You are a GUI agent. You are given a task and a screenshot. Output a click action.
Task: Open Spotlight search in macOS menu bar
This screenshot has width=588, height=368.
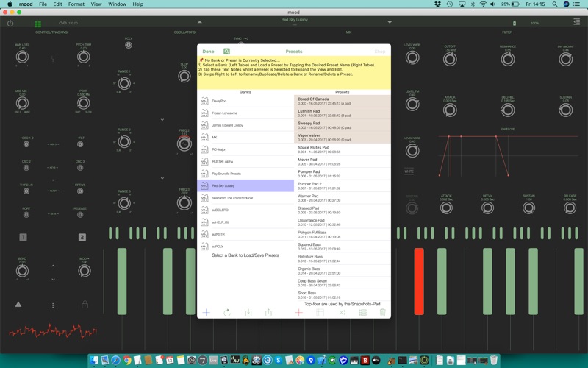tap(554, 4)
